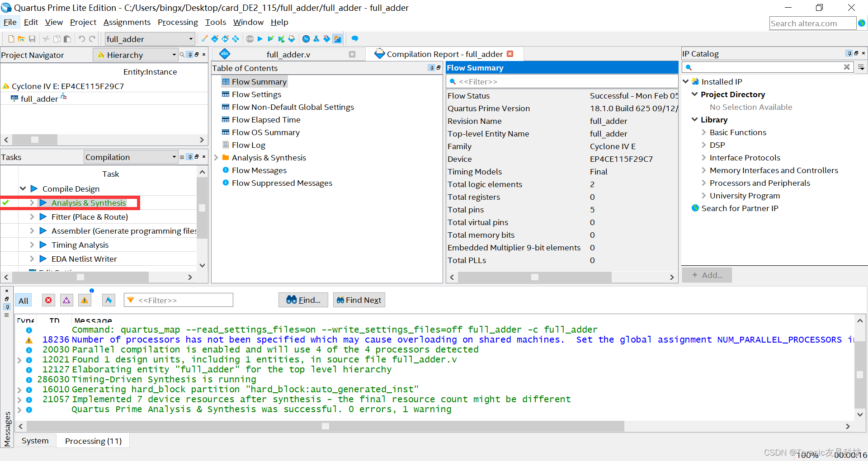
Task: Create a new file with toolbar icon
Action: point(11,39)
